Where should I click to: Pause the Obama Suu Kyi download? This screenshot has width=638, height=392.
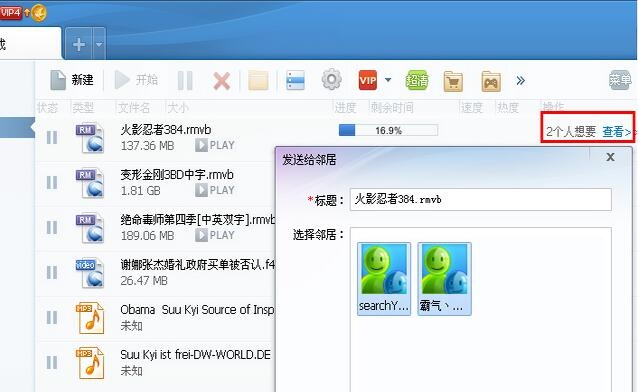(52, 317)
